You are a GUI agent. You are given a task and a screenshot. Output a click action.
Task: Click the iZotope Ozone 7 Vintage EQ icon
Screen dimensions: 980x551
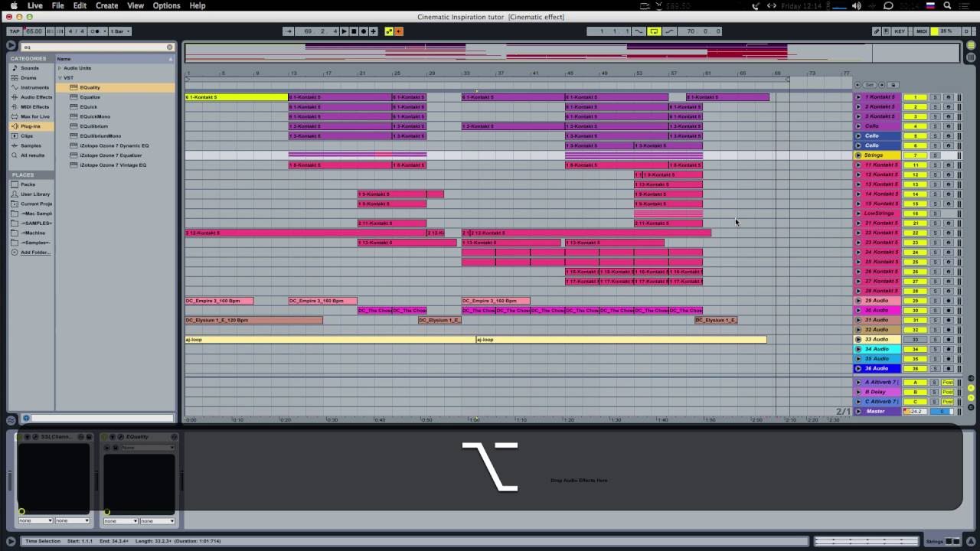pos(73,165)
